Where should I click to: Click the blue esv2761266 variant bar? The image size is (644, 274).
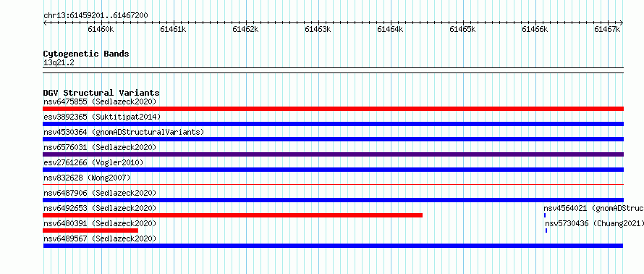333,170
